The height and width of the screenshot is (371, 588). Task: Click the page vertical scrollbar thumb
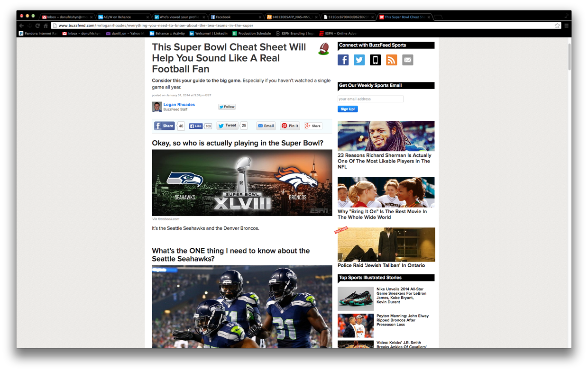click(569, 56)
